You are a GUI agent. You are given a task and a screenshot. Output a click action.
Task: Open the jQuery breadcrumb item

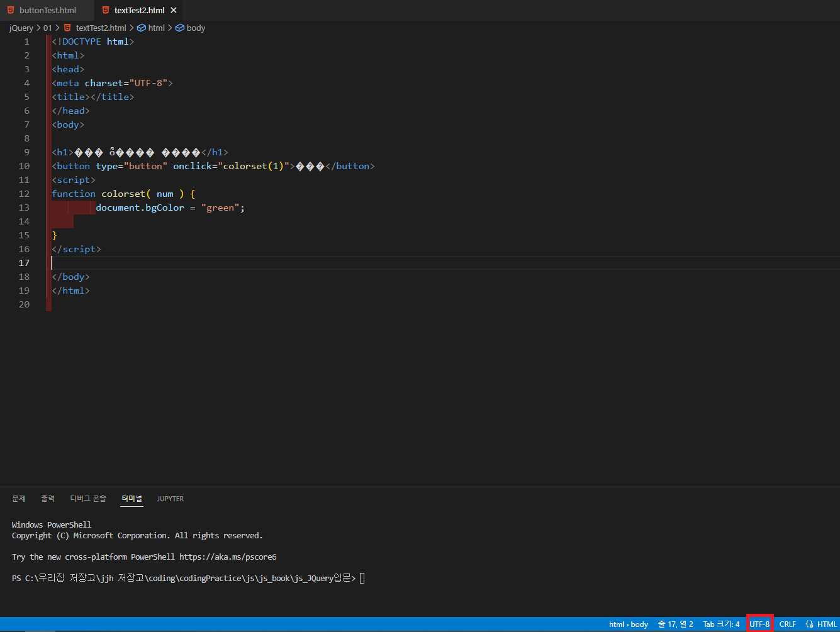tap(21, 28)
